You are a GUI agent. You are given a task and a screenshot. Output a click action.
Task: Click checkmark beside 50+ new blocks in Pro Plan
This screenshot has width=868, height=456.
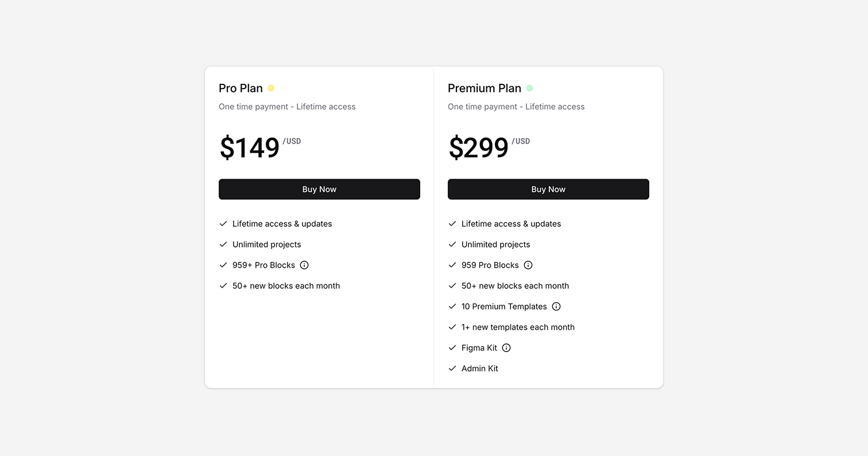[x=223, y=286]
